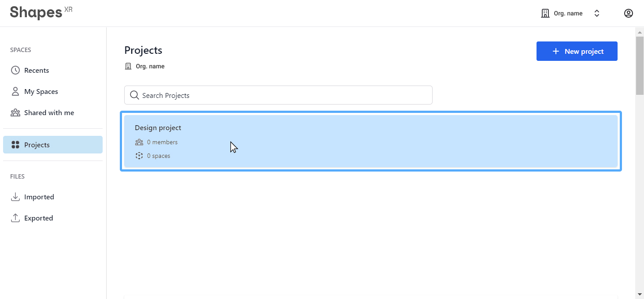644x299 pixels.
Task: Open the Recents section
Action: coord(37,70)
